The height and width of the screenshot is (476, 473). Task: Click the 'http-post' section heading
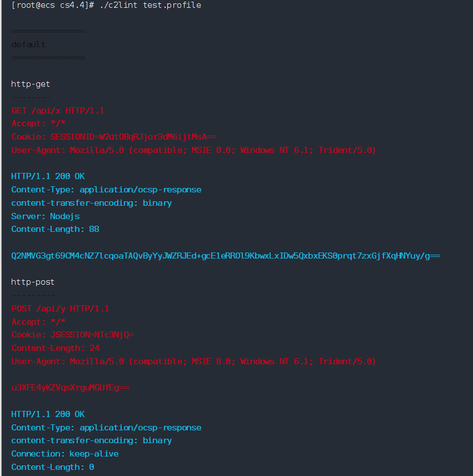pos(33,282)
